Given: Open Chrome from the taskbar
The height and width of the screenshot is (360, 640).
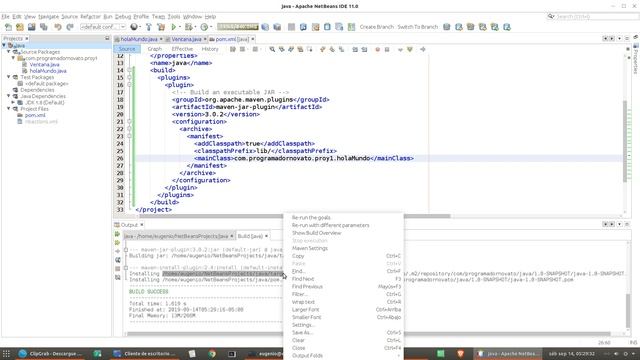Looking at the screenshot, I should point(212,353).
